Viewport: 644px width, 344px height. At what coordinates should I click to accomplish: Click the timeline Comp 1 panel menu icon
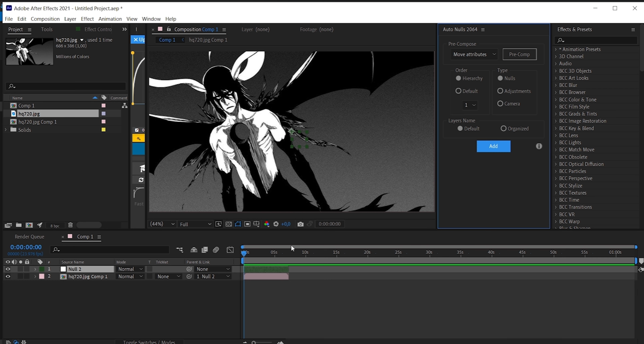click(x=99, y=237)
